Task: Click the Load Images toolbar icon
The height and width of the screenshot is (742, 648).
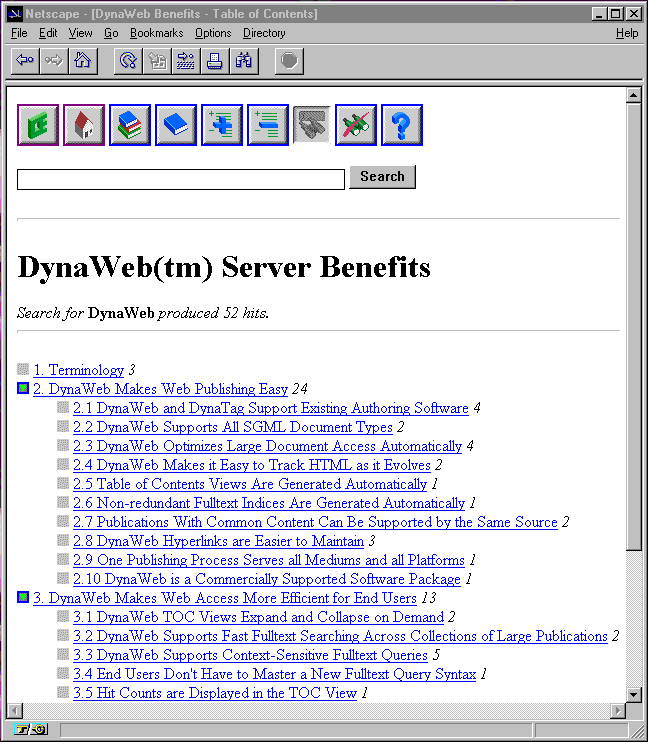Action: pos(157,61)
